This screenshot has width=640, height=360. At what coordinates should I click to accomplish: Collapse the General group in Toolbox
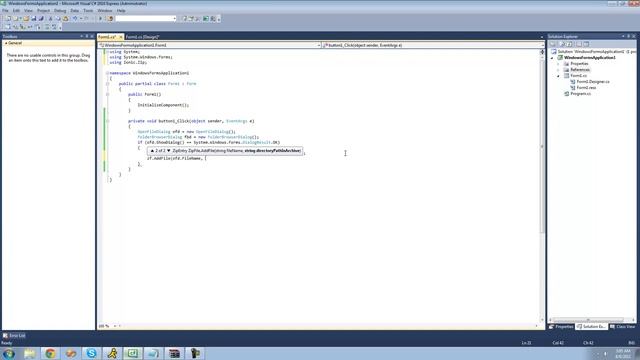[6, 43]
